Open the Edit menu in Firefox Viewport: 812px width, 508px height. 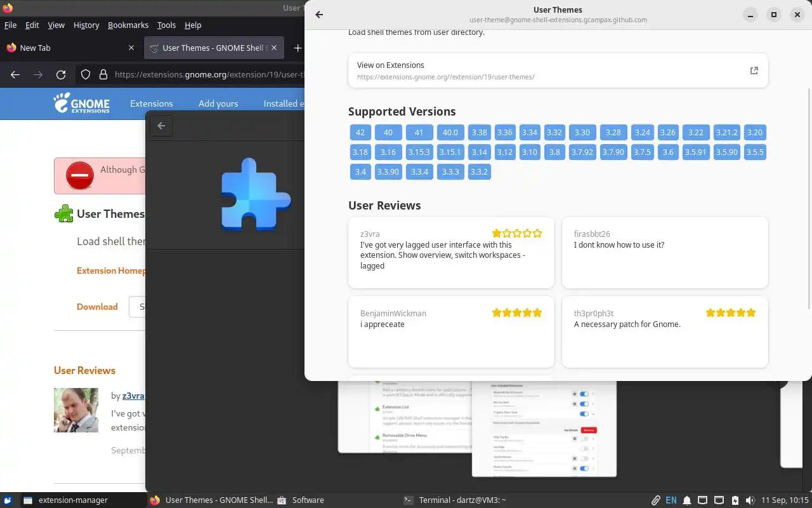pos(32,25)
